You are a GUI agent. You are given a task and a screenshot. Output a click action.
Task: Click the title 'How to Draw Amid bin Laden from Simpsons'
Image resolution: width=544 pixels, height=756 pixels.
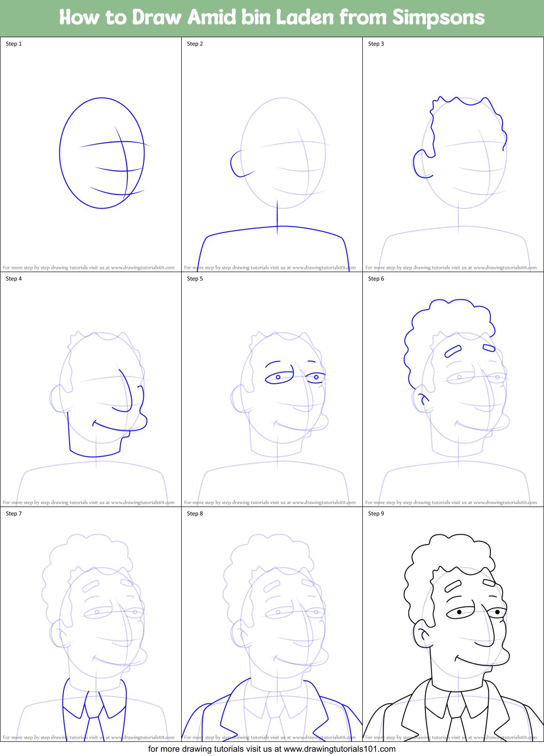272,17
